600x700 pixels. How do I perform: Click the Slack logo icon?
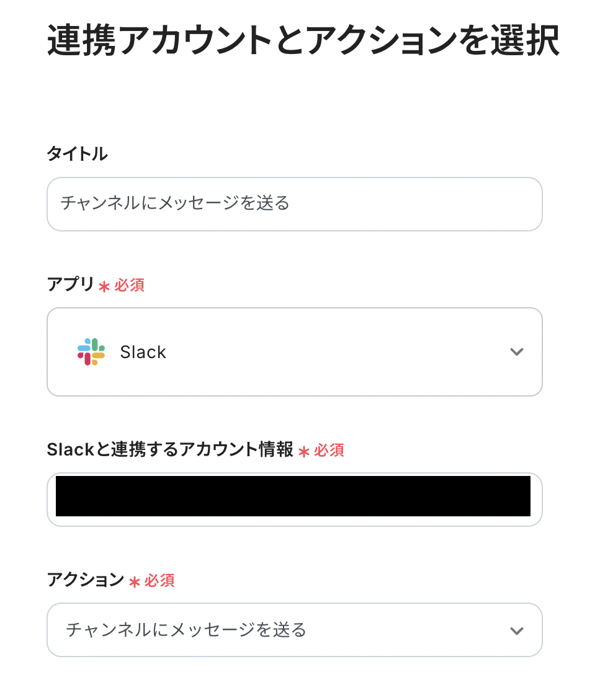click(x=91, y=352)
